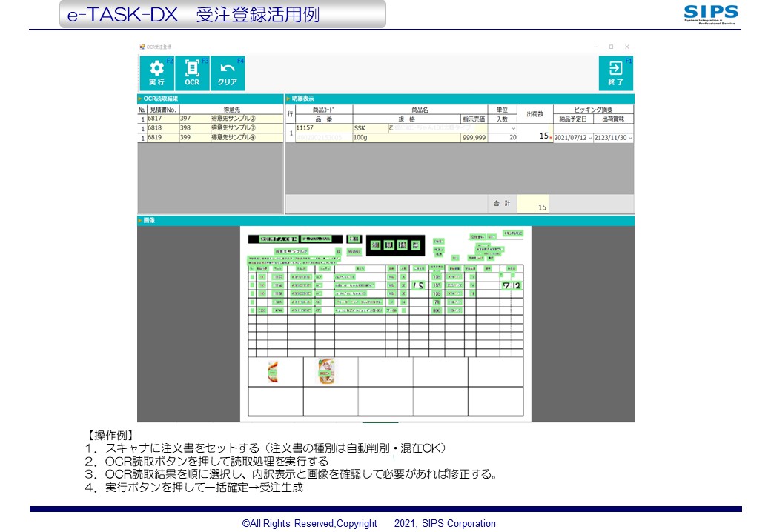This screenshot has width=771, height=532.
Task: Click the 見積書No. column header
Action: 163,110
